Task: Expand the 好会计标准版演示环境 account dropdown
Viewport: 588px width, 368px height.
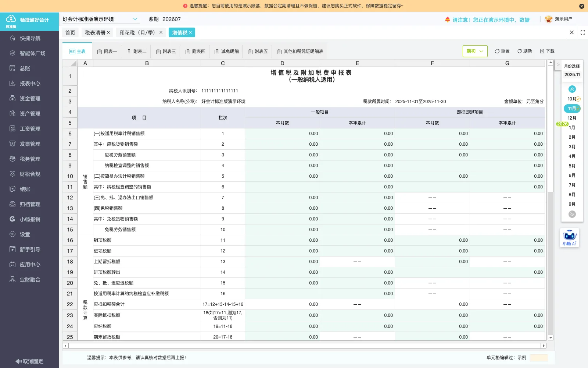Action: pyautogui.click(x=135, y=19)
